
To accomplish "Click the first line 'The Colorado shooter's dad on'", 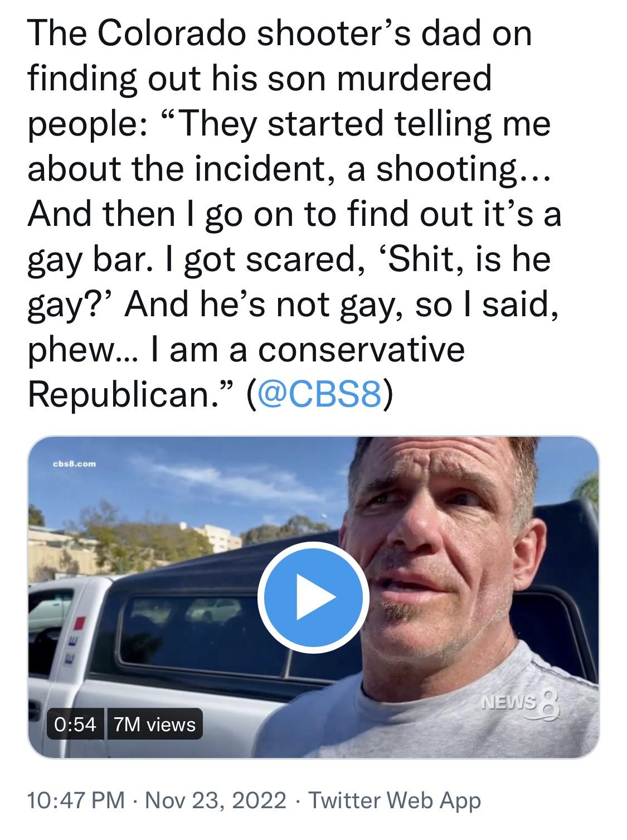I will 279,35.
